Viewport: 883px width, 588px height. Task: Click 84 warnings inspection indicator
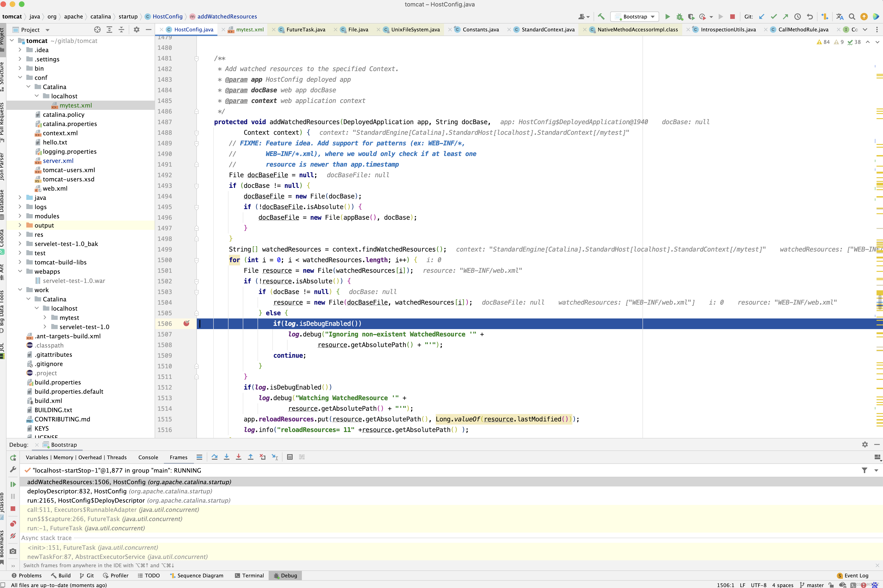pyautogui.click(x=823, y=42)
